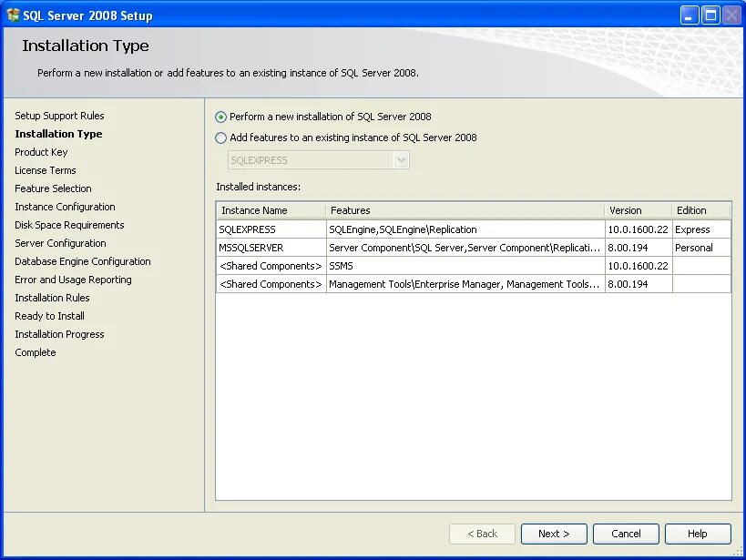Click Installation Progress step
The image size is (746, 560).
point(59,334)
